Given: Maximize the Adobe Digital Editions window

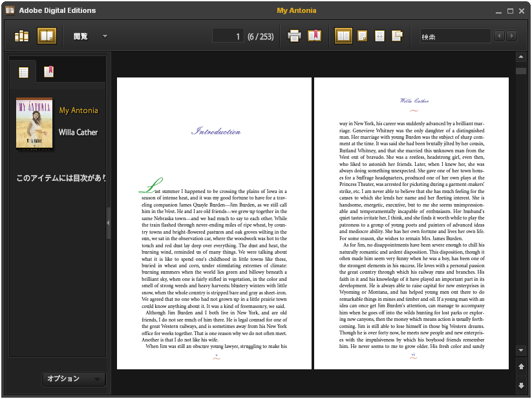Looking at the screenshot, I should click(510, 11).
